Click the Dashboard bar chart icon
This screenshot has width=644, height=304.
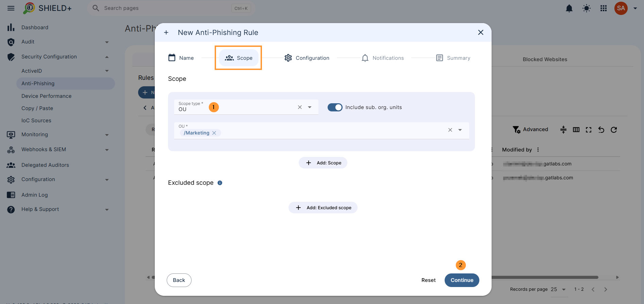(x=11, y=28)
